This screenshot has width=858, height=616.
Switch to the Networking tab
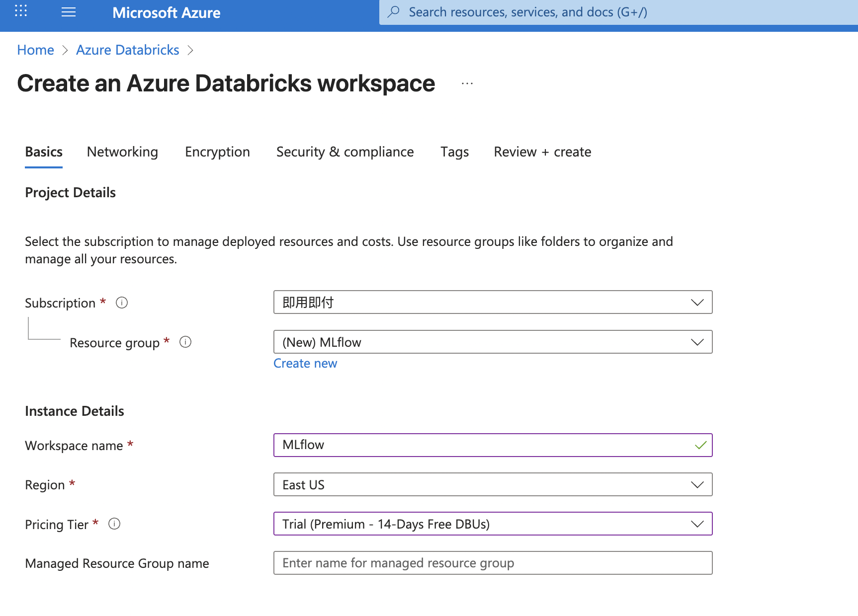123,152
